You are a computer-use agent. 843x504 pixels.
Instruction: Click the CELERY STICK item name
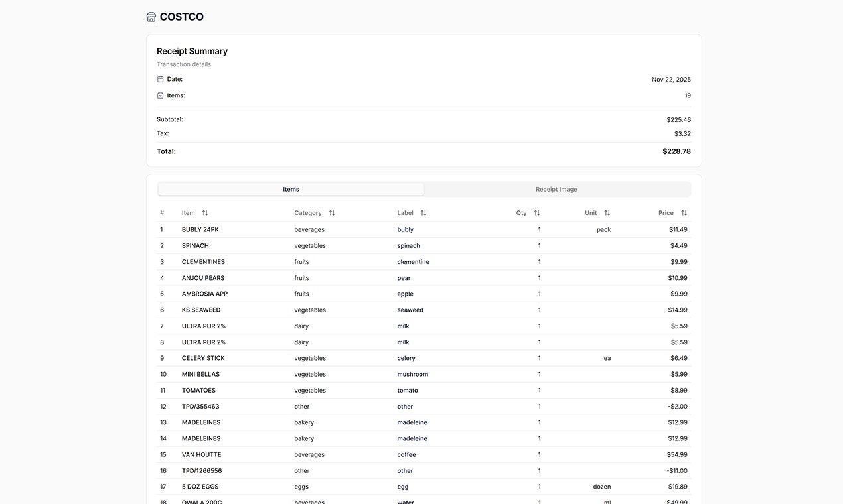(203, 358)
